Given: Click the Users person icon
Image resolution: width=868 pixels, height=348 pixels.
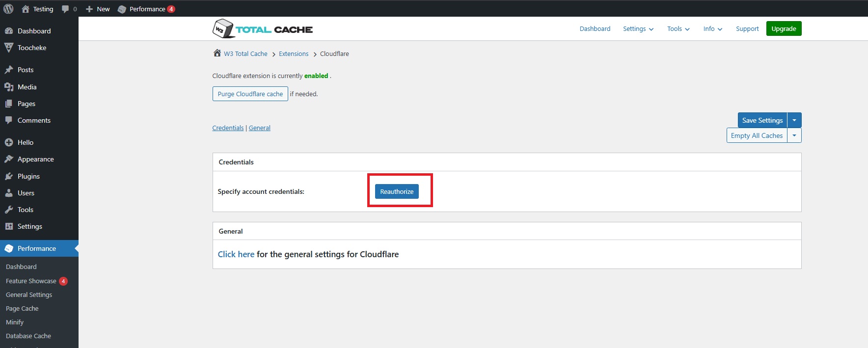Looking at the screenshot, I should [9, 193].
